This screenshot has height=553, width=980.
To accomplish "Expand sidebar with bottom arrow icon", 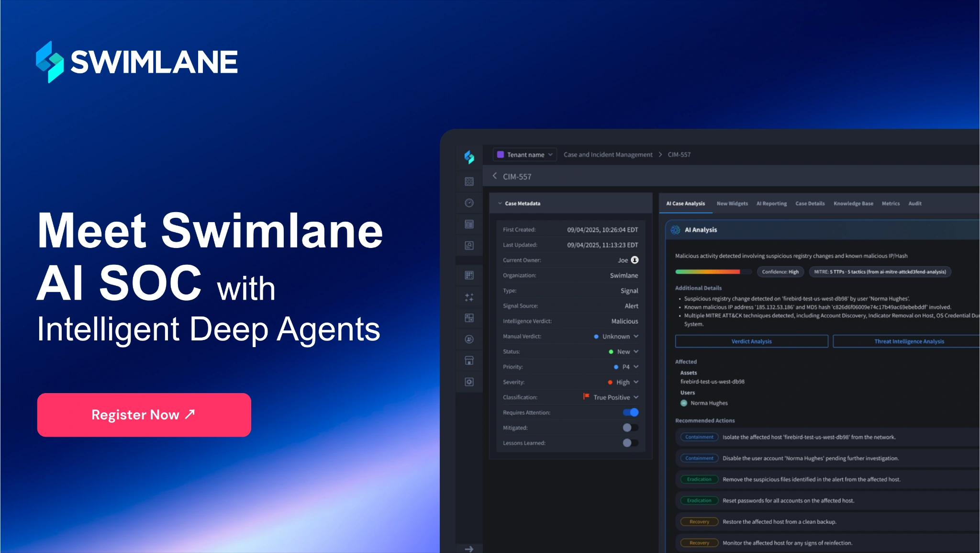I will 469,549.
